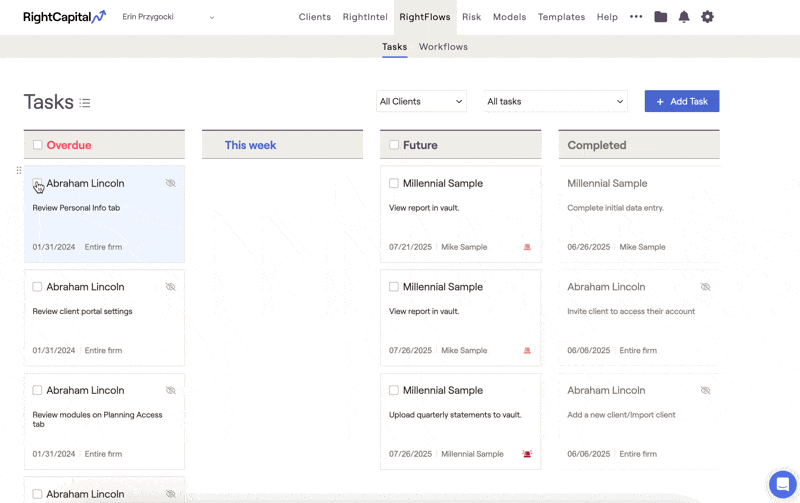Viewport: 800px width, 503px height.
Task: Check Upload quarterly statements task checkbox
Action: 394,390
